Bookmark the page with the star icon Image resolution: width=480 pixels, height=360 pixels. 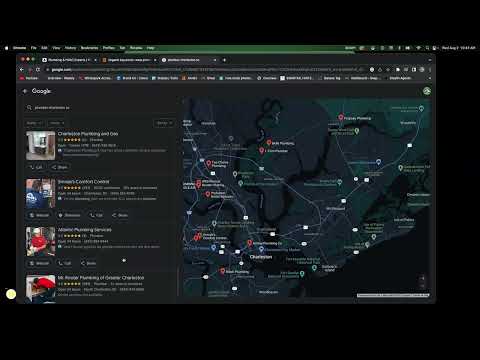pos(388,70)
